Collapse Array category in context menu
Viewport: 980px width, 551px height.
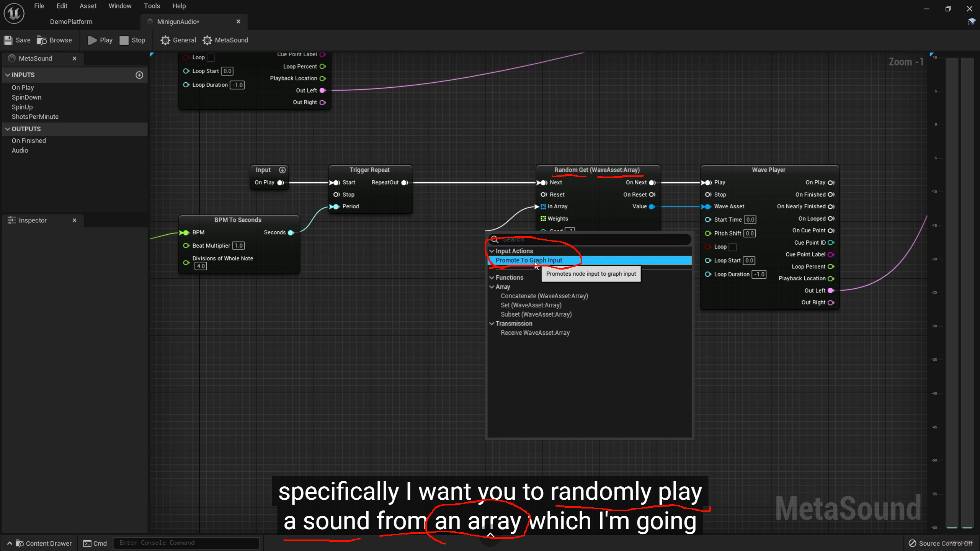pos(492,287)
